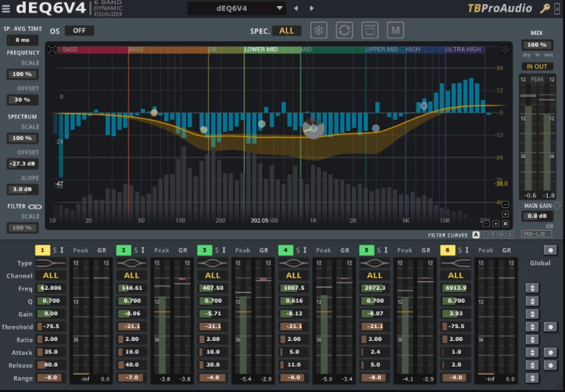The width and height of the screenshot is (565, 392).
Task: Select filter curves A button
Action: (x=476, y=235)
